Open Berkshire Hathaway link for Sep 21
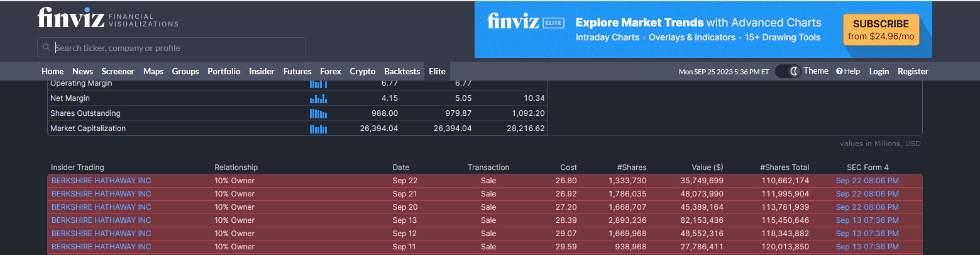Image resolution: width=980 pixels, height=255 pixels. tap(101, 194)
